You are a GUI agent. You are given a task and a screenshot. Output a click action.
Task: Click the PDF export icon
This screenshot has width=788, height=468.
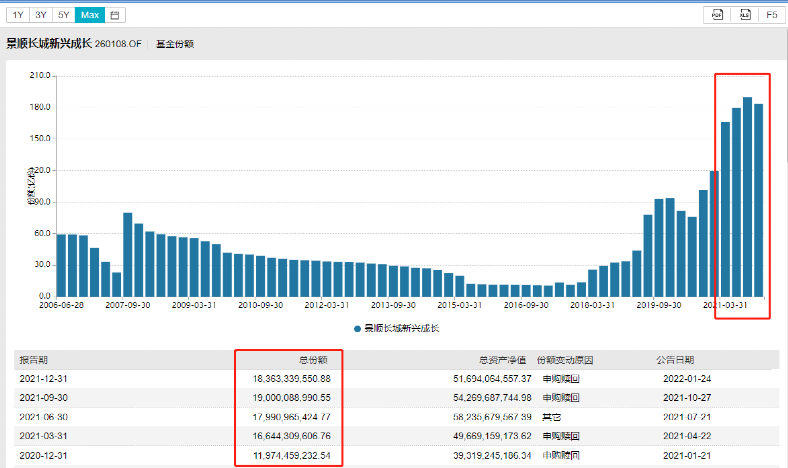point(716,15)
